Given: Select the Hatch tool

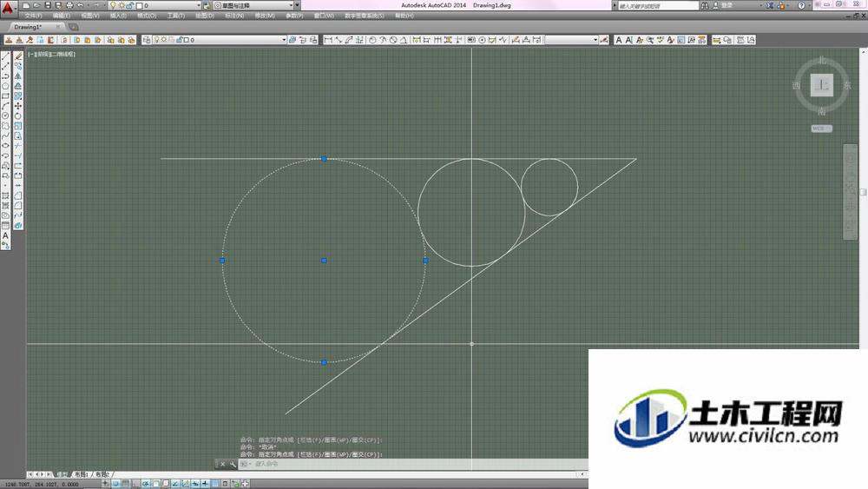Looking at the screenshot, I should (x=5, y=195).
